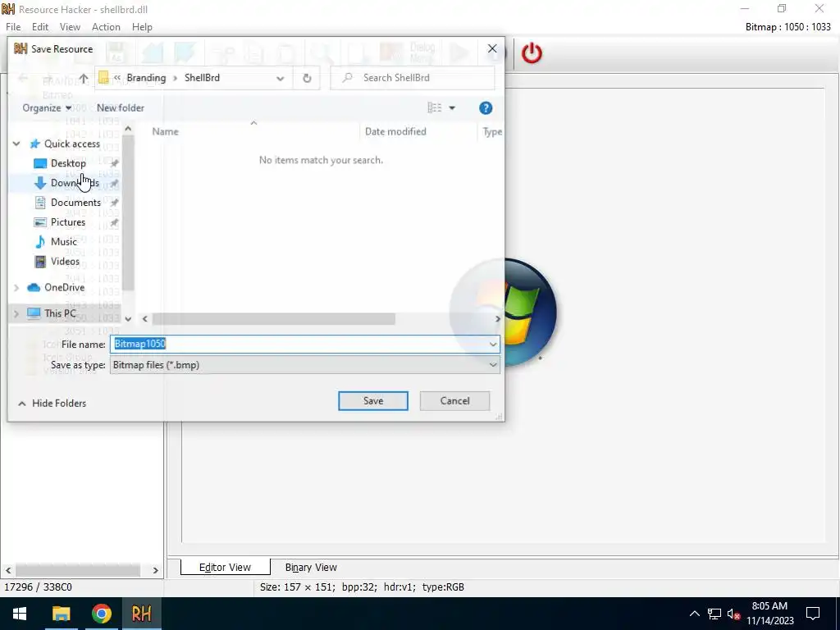
Task: Sort by the Date modified column header
Action: (395, 132)
